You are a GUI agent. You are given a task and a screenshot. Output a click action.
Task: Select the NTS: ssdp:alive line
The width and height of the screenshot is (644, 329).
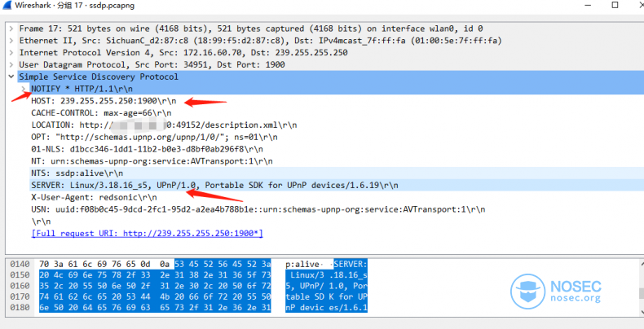[x=77, y=173]
